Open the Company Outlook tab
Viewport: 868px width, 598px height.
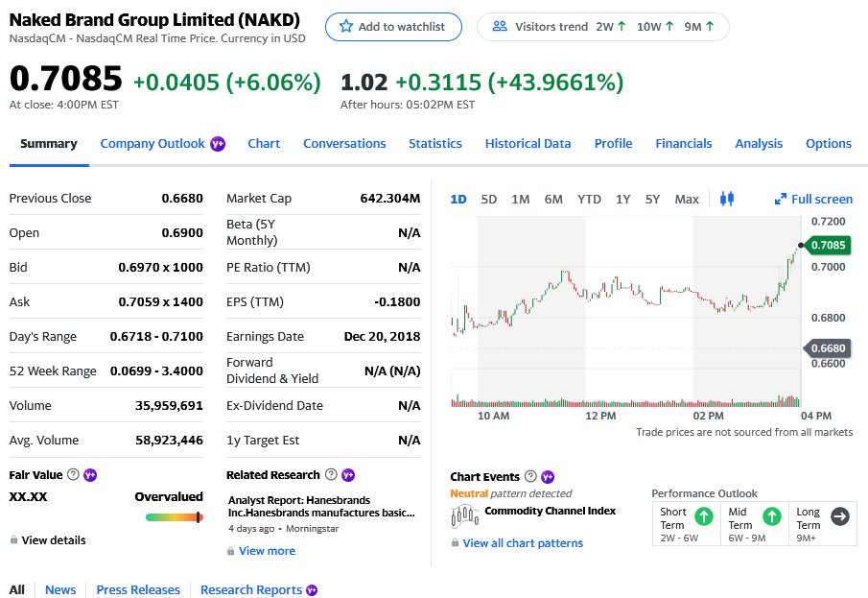click(x=152, y=144)
